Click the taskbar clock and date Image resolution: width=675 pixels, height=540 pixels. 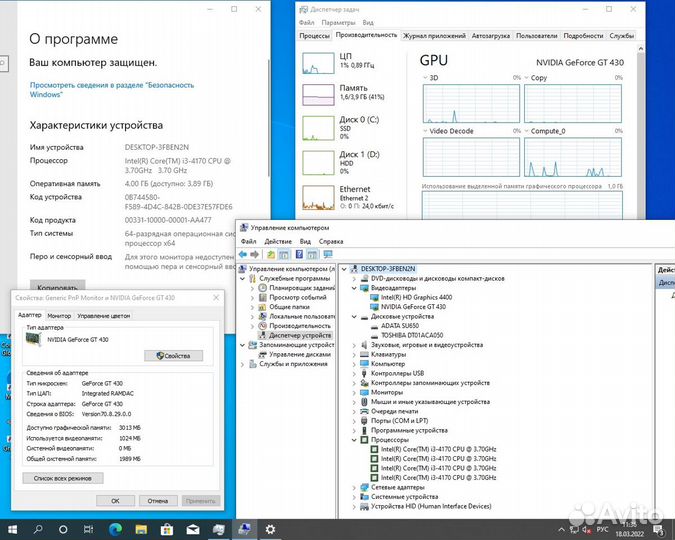coord(629,529)
